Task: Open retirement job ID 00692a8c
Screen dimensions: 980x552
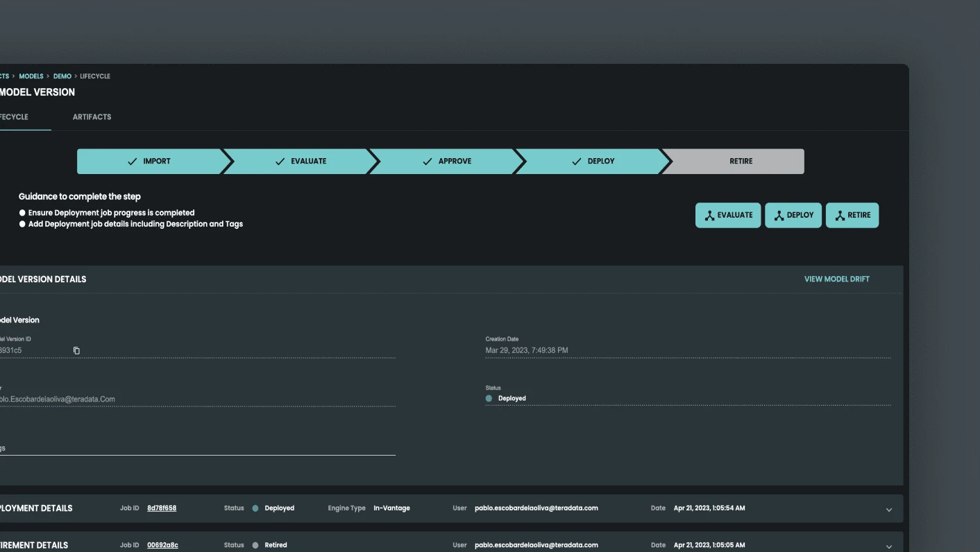Action: 162,545
